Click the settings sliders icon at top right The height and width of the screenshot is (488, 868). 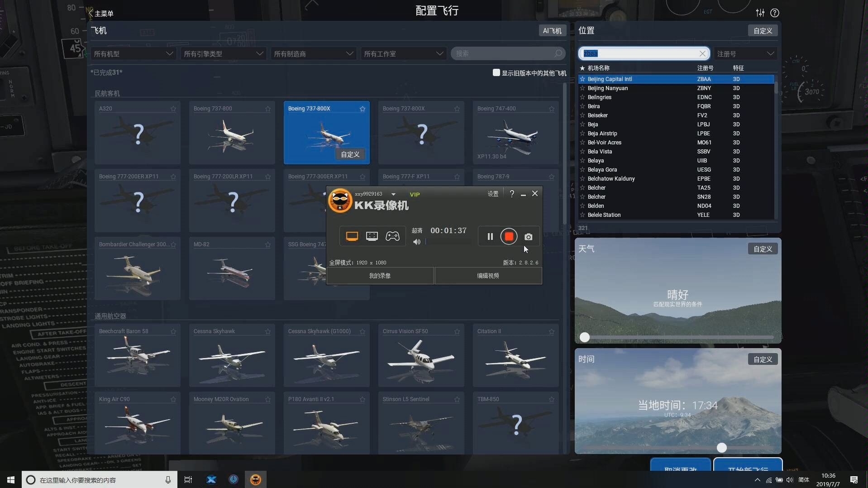pos(760,13)
